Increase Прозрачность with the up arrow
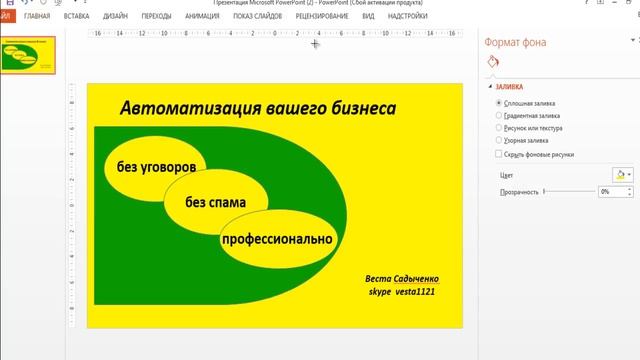This screenshot has height=360, width=640. tap(629, 189)
